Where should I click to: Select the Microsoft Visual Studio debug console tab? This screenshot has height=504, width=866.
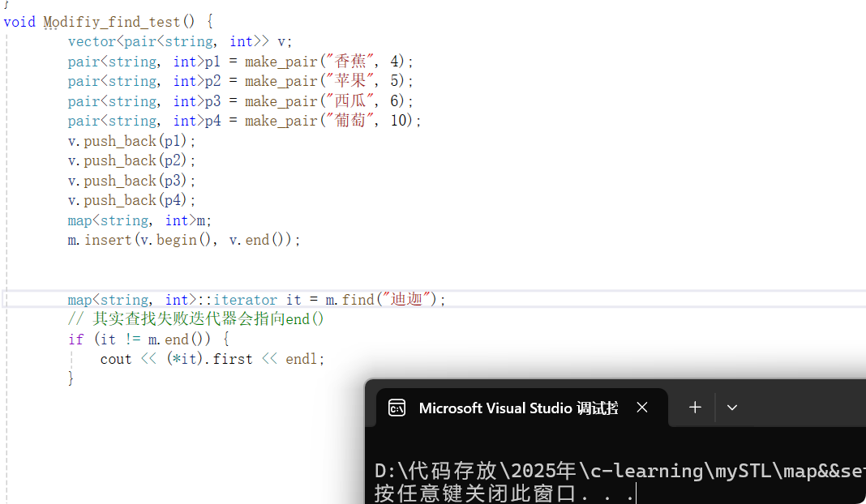(x=522, y=408)
